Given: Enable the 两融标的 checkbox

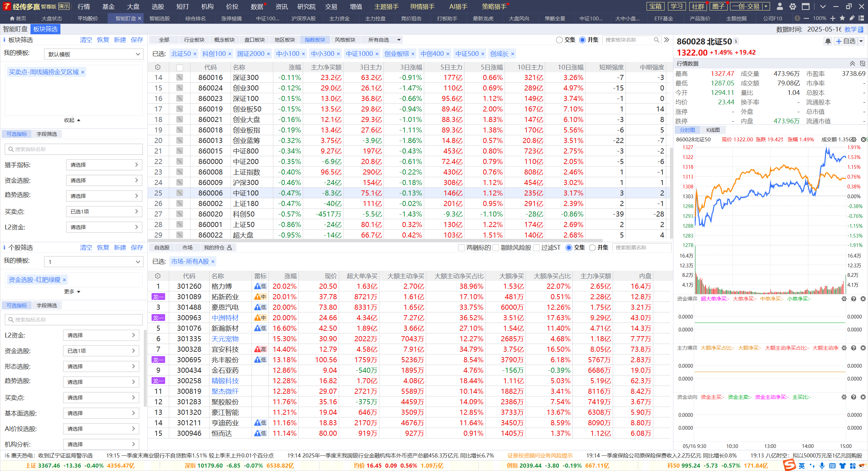Looking at the screenshot, I should click(461, 248).
